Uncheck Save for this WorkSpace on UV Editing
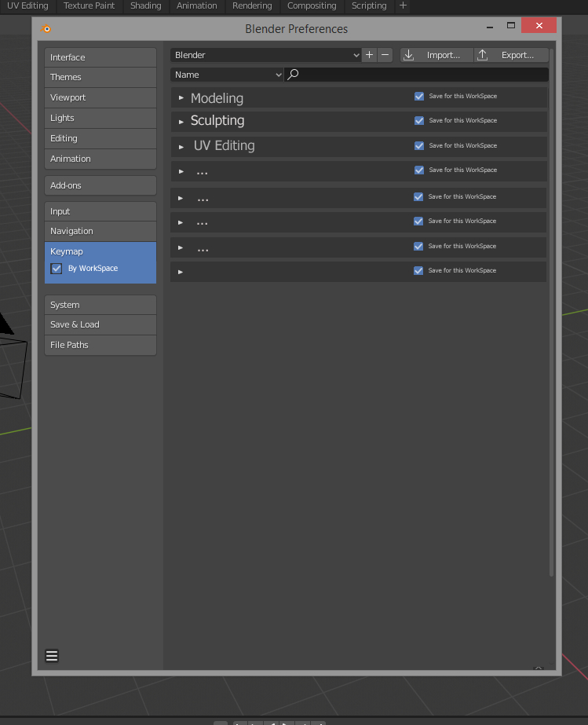The height and width of the screenshot is (725, 588). coord(419,145)
